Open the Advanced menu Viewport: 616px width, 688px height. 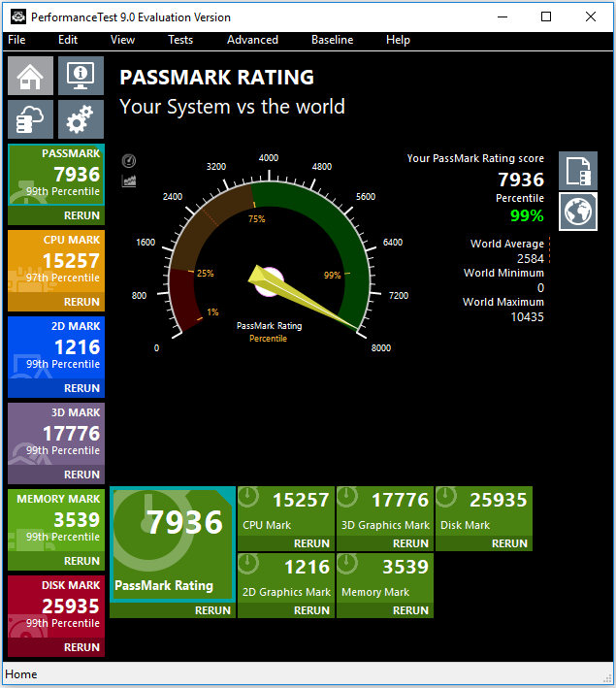point(252,40)
